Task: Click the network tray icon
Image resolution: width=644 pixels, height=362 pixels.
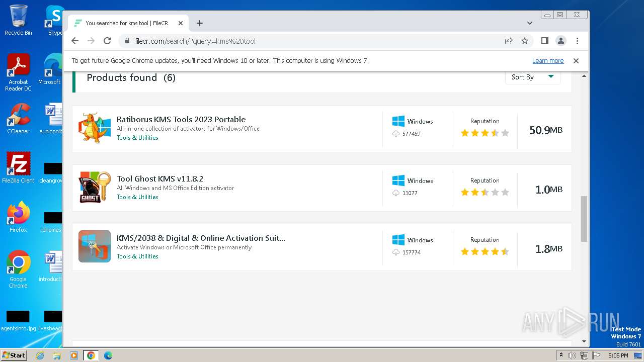Action: [x=584, y=355]
